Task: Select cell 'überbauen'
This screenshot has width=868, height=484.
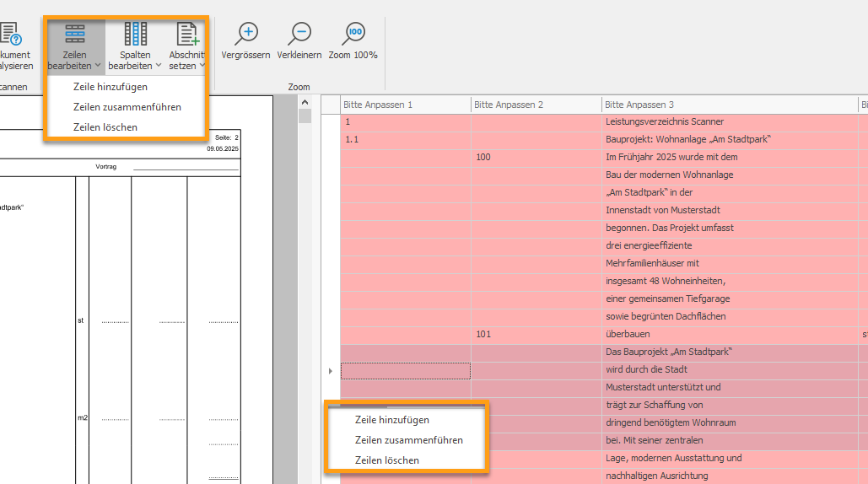Action: pos(730,334)
